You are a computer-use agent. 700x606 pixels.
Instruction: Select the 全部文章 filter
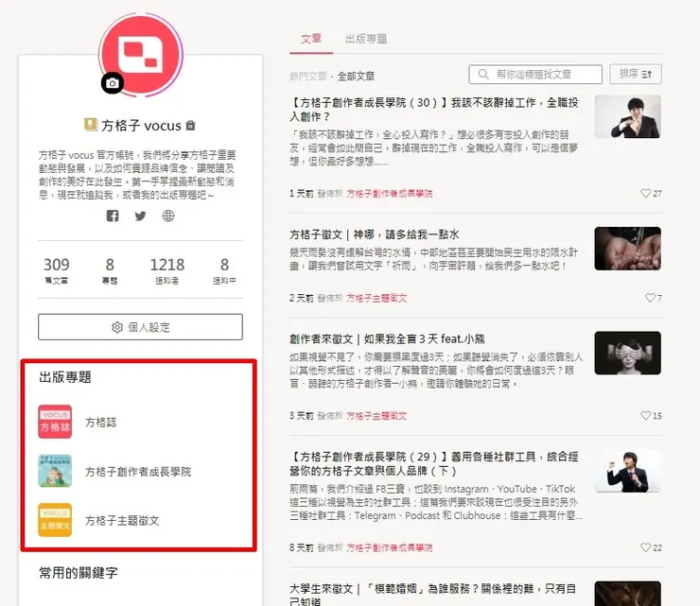[x=356, y=77]
